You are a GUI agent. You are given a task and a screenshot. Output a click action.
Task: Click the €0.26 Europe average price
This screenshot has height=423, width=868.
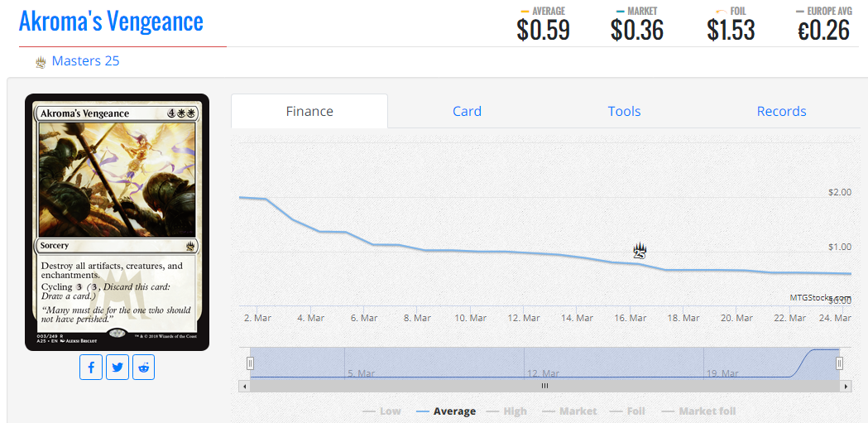pos(823,30)
